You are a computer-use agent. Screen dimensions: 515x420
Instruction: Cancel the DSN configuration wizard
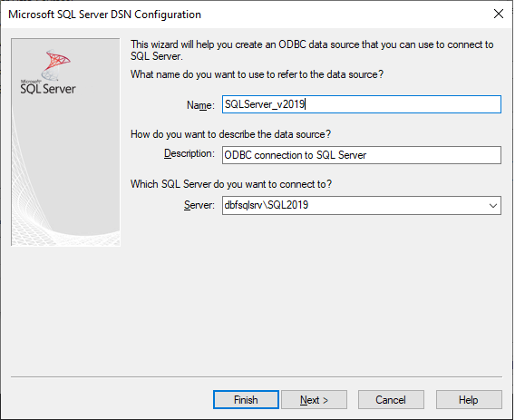click(x=391, y=400)
